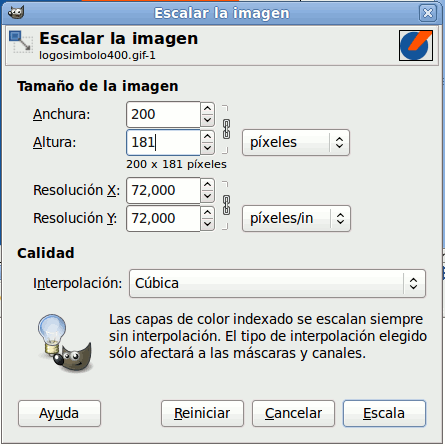This screenshot has width=445, height=446.
Task: Increase Anchura with the up arrow
Action: point(207,109)
